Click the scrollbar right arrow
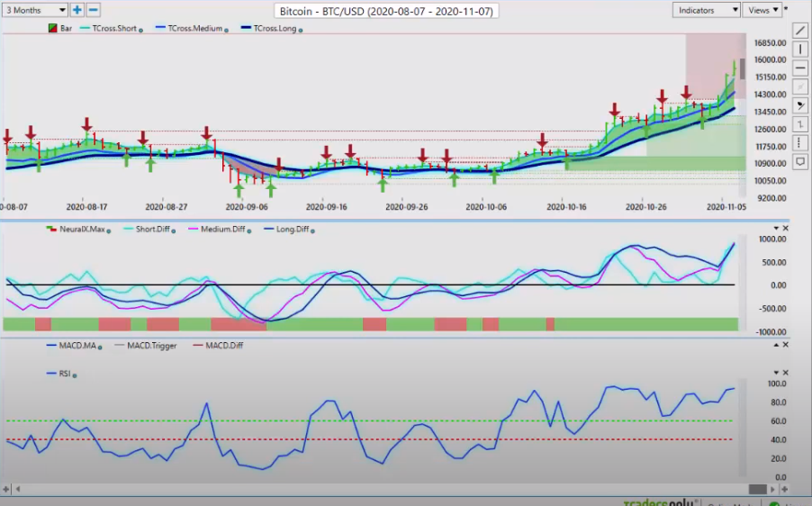The height and width of the screenshot is (506, 812). point(772,489)
